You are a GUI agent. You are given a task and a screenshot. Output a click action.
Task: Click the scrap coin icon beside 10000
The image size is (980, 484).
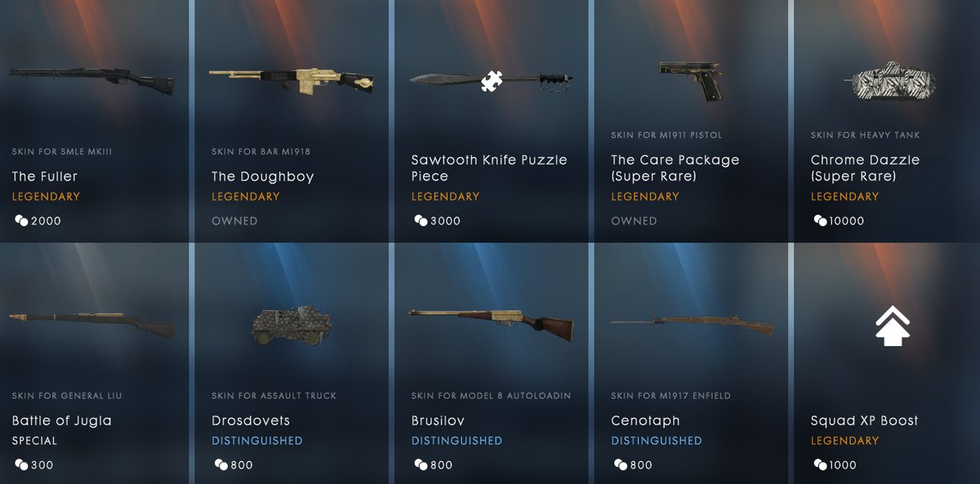(820, 220)
